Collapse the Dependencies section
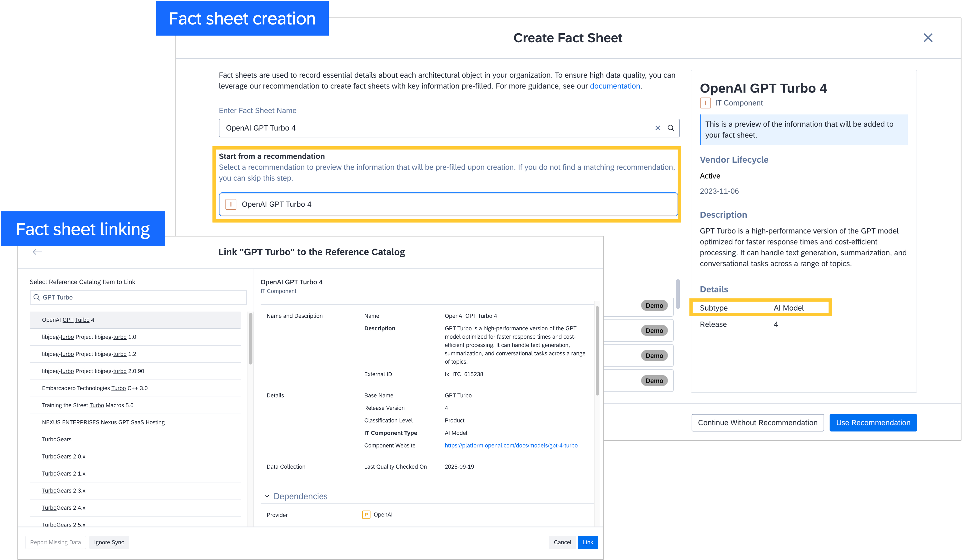Viewport: 962px width, 560px height. [x=267, y=496]
